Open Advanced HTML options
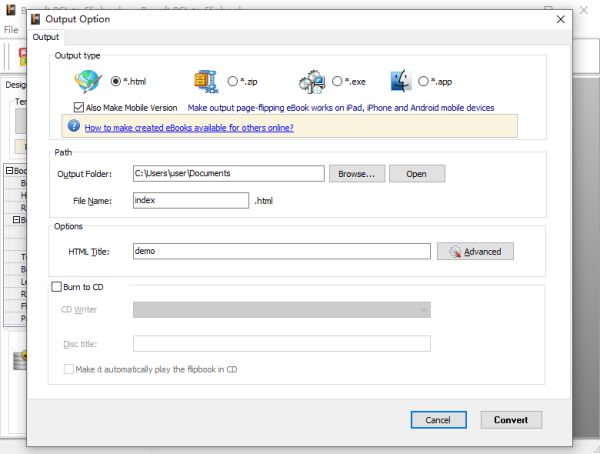Viewport: 600px width, 454px height. [x=475, y=251]
